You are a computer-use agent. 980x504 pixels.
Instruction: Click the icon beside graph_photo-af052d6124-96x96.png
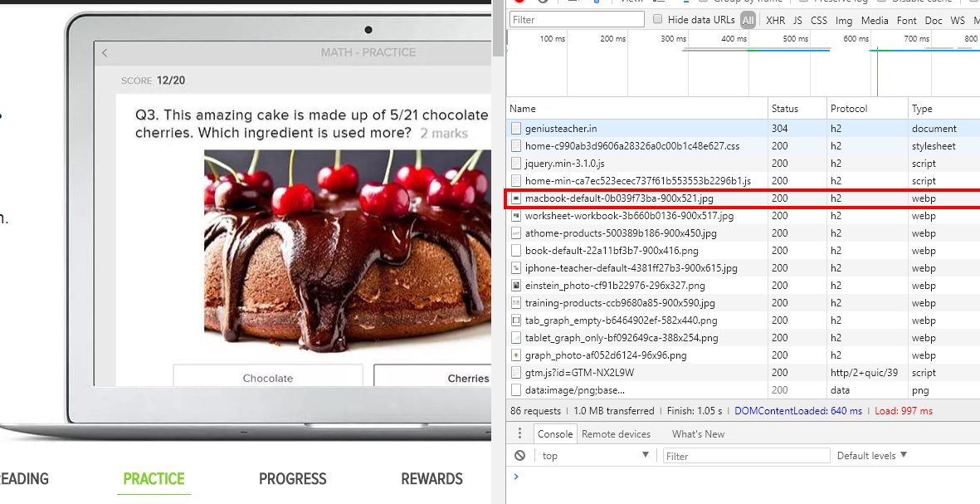point(515,355)
